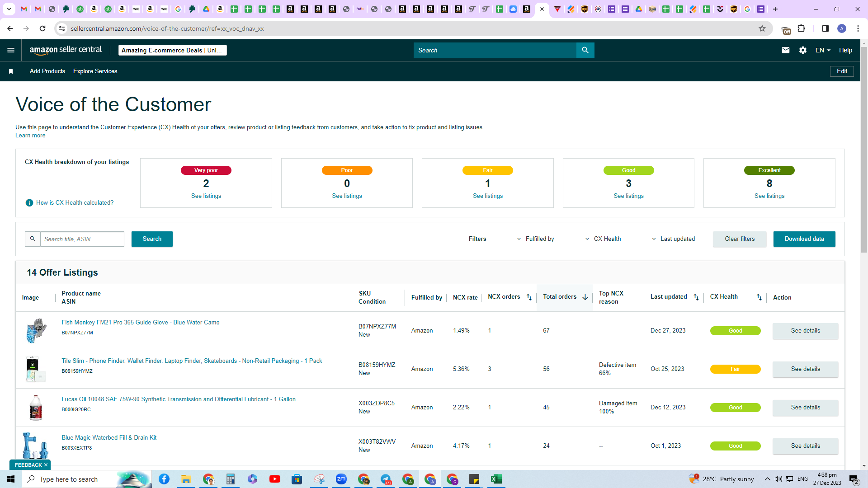Open Facebook from the taskbar

(x=164, y=479)
